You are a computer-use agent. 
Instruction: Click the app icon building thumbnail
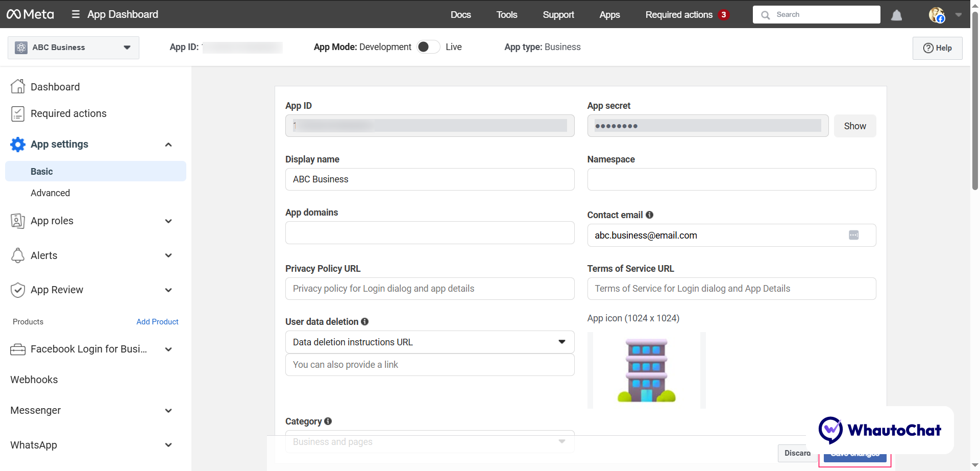(646, 370)
